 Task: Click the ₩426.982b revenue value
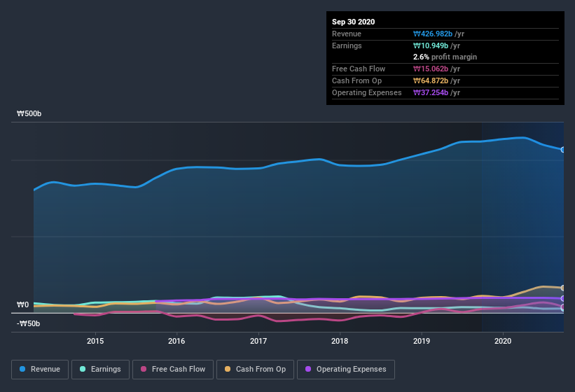[x=433, y=34]
